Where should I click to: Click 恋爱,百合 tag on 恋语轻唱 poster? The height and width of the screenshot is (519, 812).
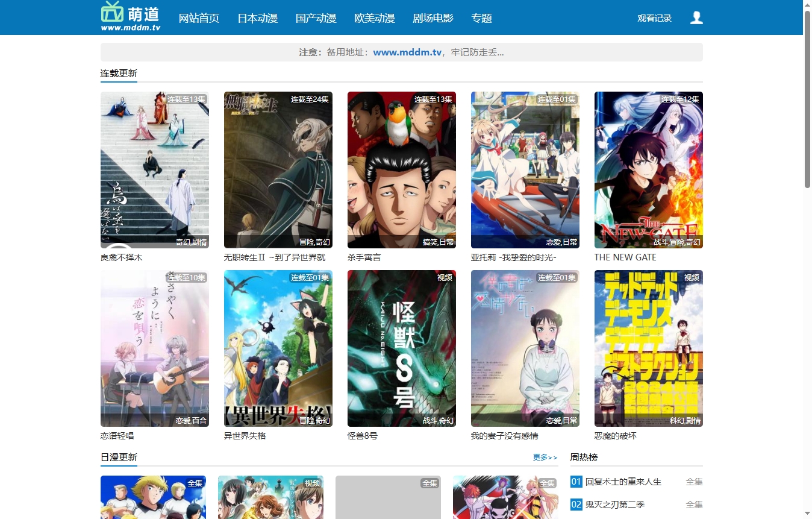191,421
